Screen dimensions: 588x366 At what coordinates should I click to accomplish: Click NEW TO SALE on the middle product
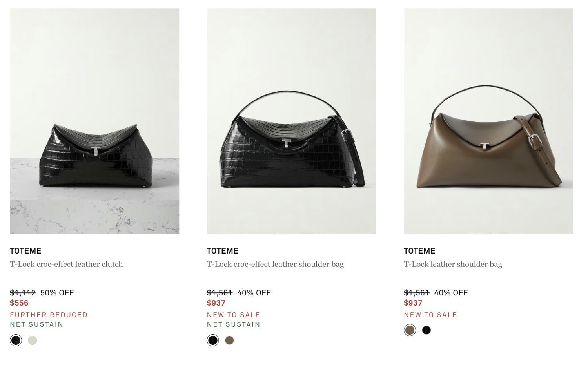coord(234,315)
